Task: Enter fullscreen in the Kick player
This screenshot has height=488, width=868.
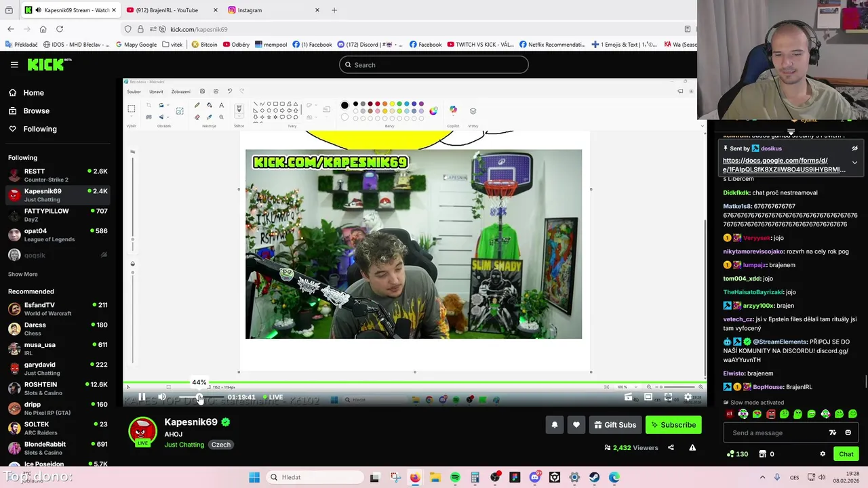Action: click(668, 397)
